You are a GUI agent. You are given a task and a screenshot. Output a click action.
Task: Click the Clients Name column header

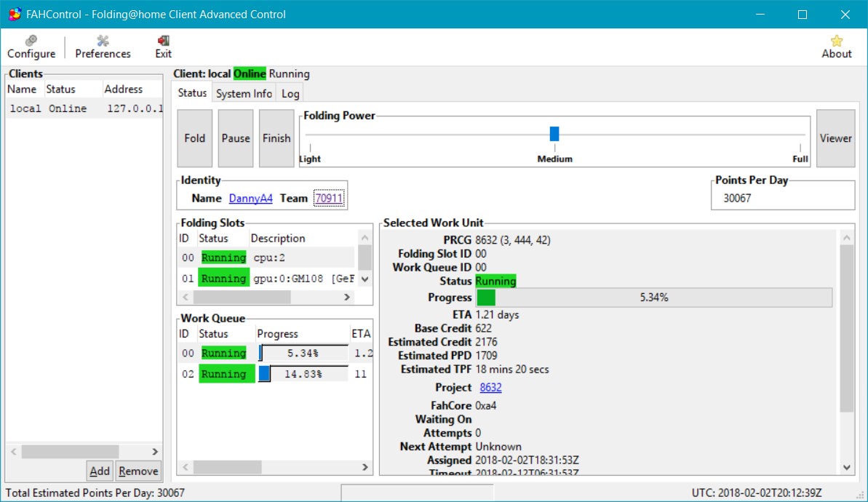(24, 89)
